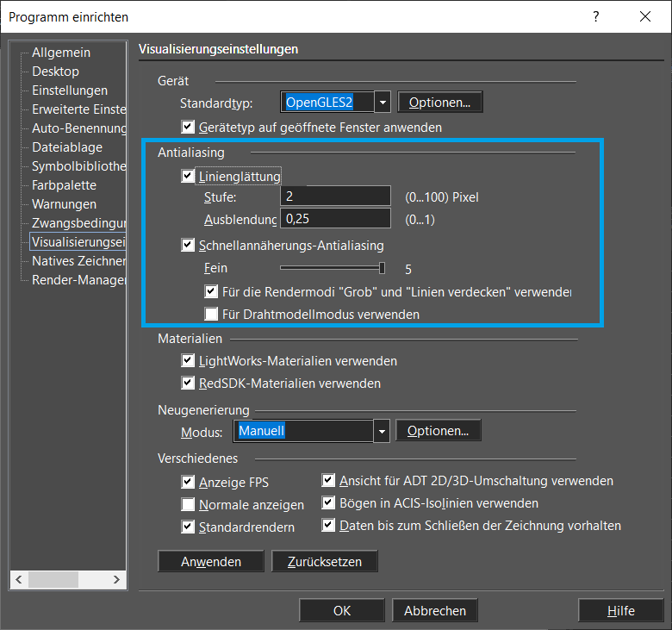The width and height of the screenshot is (672, 630).
Task: Check the Normale anzeigen option
Action: point(188,504)
